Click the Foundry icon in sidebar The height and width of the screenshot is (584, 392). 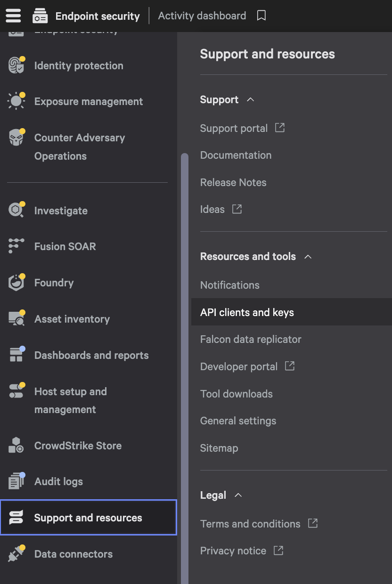[16, 283]
